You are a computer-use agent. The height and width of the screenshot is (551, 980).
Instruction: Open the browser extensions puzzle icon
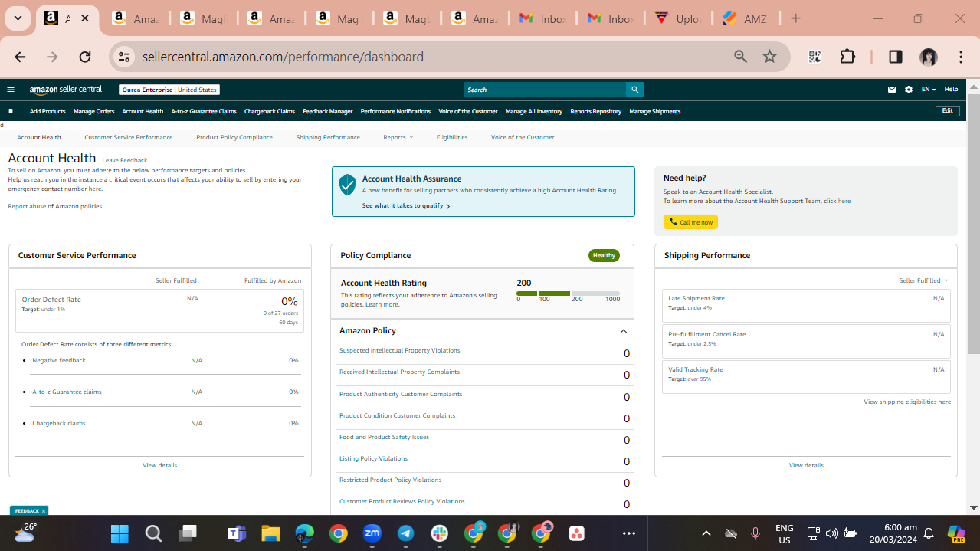click(x=847, y=57)
